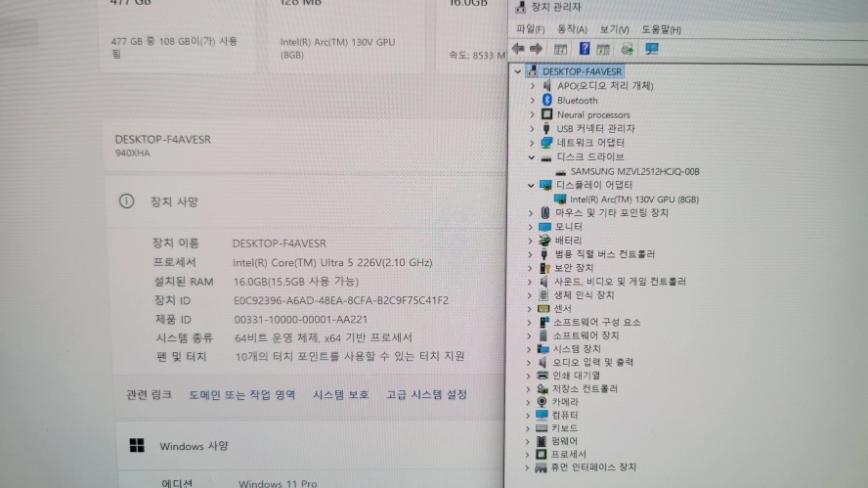This screenshot has width=868, height=488.
Task: Expand USB 커넥터 관리자 arrow
Action: point(532,128)
